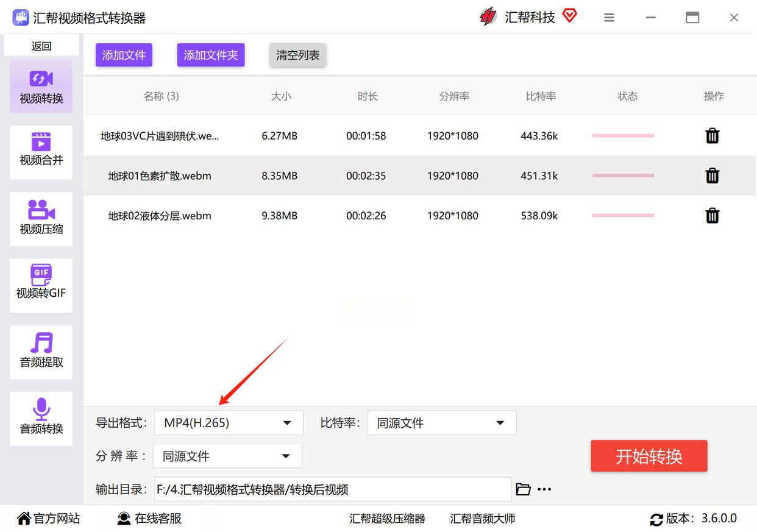Open the 汇帮超级压缩器 link
This screenshot has height=532, width=757.
tap(387, 519)
